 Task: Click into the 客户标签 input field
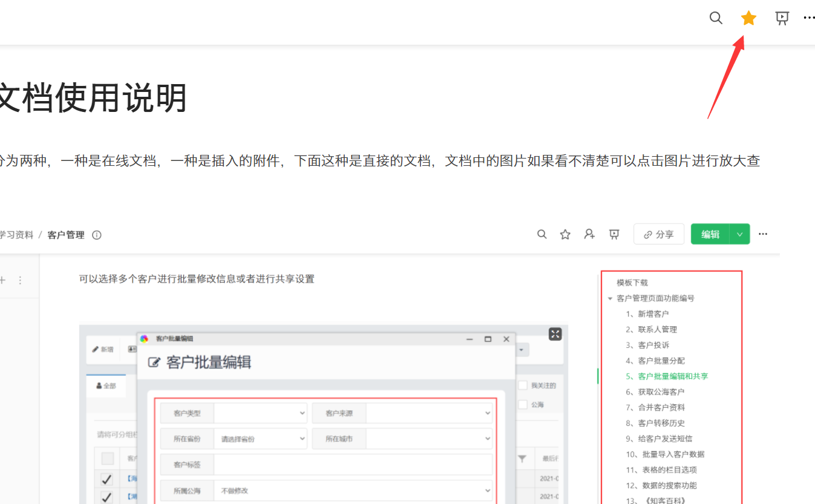(353, 465)
